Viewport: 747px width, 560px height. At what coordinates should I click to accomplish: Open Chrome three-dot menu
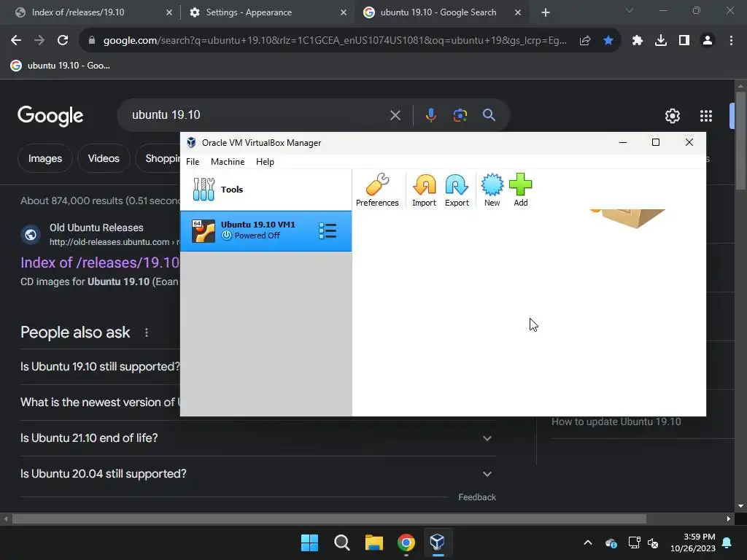click(x=731, y=41)
